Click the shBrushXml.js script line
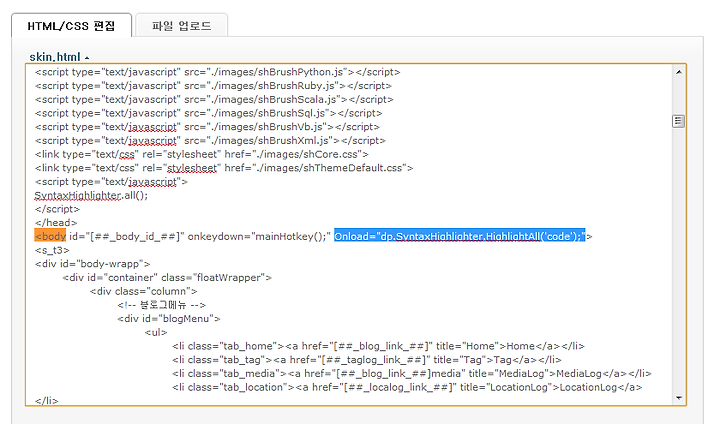This screenshot has height=424, width=720. click(x=210, y=141)
